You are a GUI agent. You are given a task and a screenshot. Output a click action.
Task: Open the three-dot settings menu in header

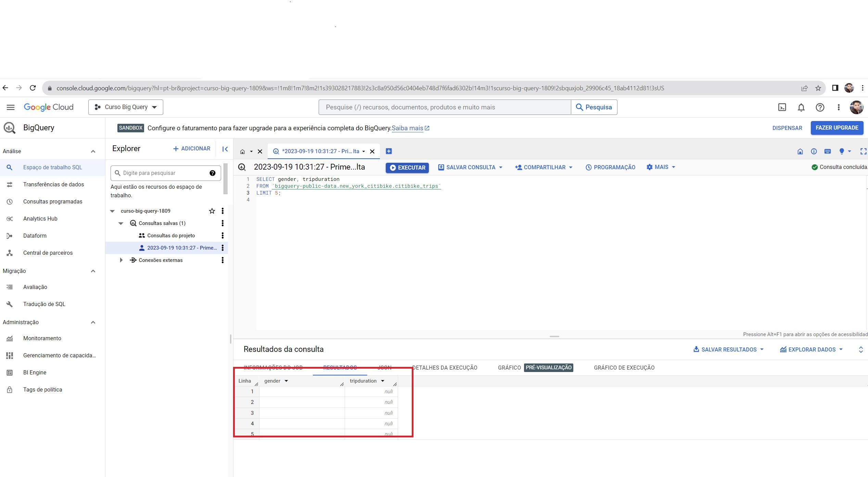tap(839, 107)
